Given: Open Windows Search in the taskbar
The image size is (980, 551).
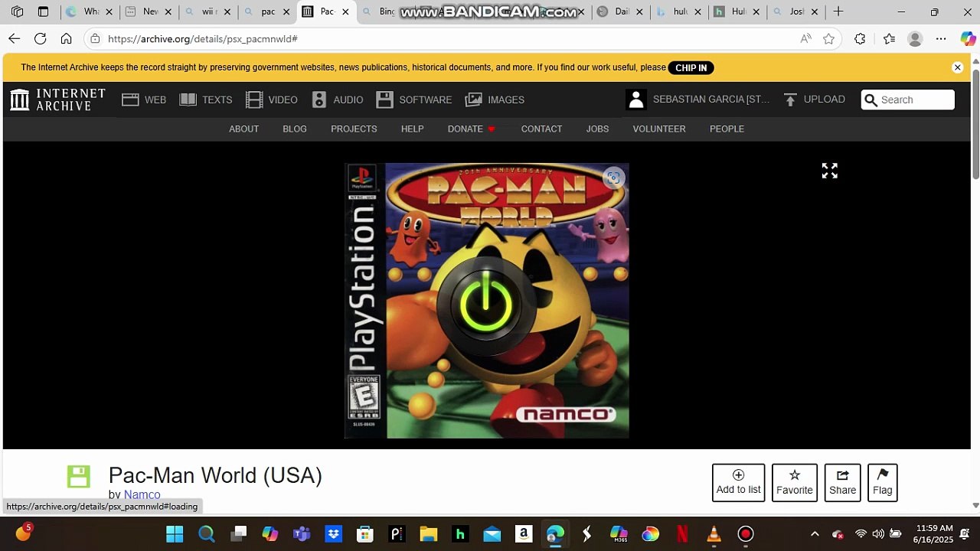Looking at the screenshot, I should [207, 534].
